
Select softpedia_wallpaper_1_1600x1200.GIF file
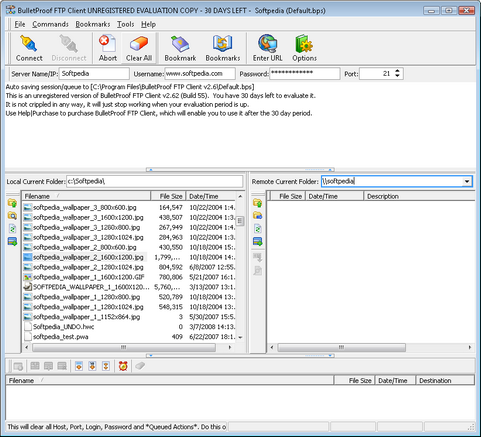point(89,277)
